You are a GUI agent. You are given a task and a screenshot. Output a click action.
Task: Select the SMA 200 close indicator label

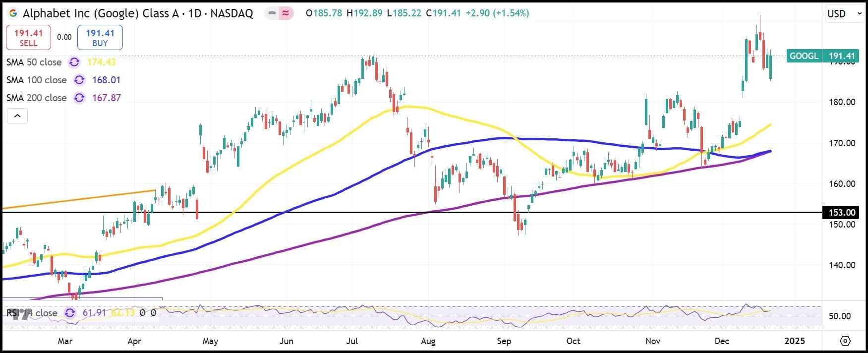(37, 98)
